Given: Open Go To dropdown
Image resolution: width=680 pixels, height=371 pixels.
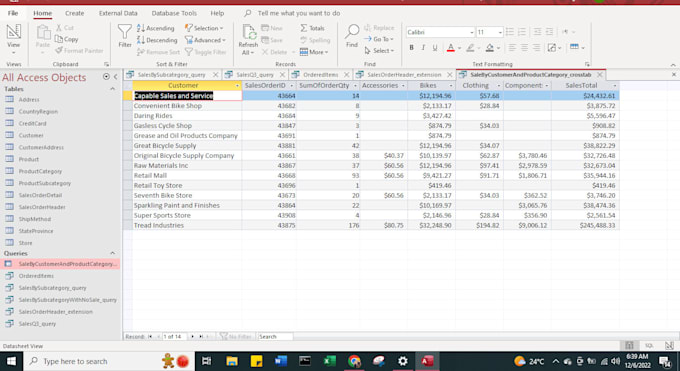Looking at the screenshot, I should point(379,39).
